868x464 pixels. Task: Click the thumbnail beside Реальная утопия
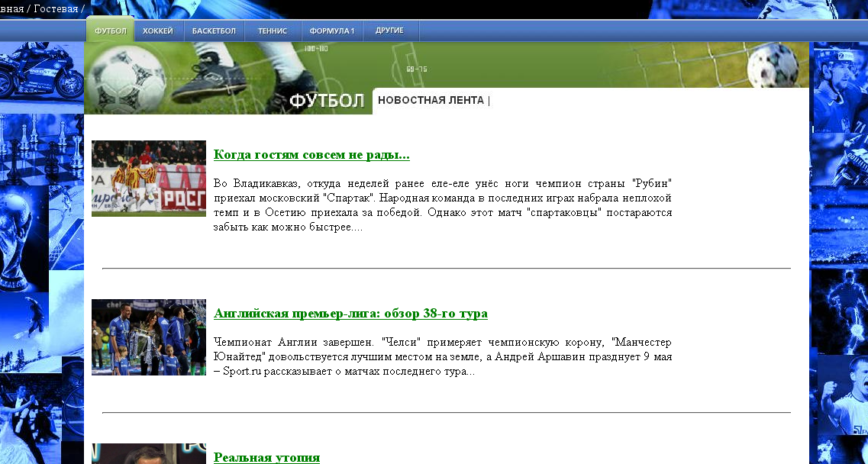point(149,453)
